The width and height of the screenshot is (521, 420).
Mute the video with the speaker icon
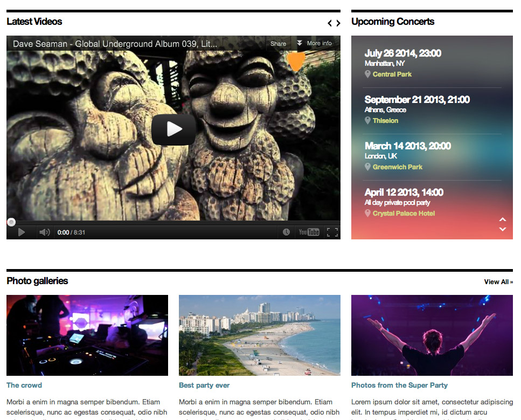44,232
